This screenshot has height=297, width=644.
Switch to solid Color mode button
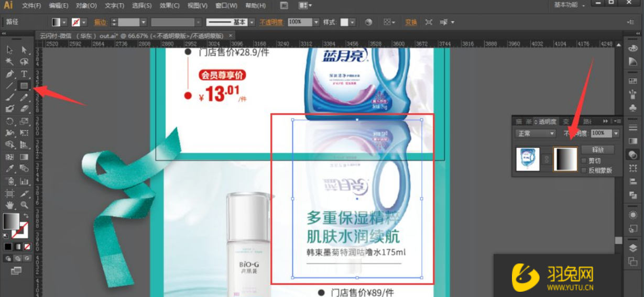point(8,246)
